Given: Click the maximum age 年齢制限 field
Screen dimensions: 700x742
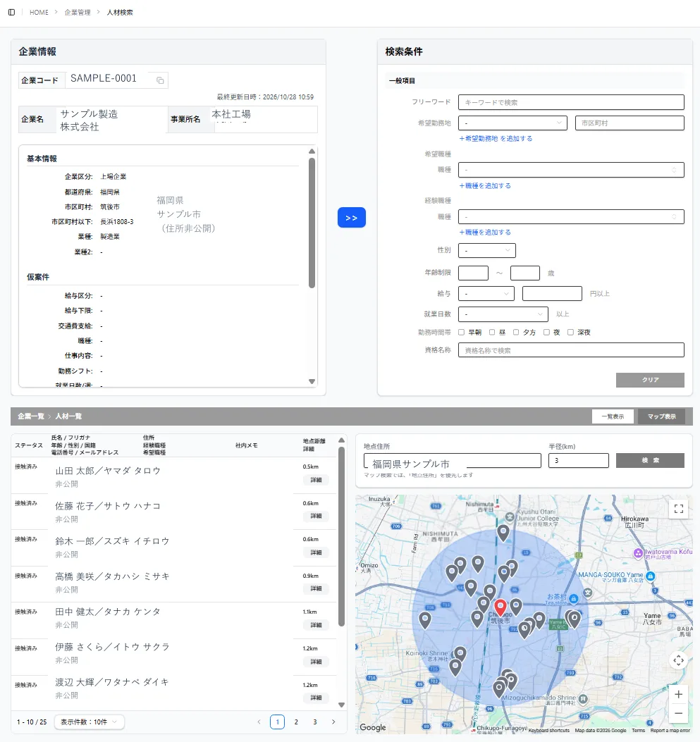Looking at the screenshot, I should point(525,273).
